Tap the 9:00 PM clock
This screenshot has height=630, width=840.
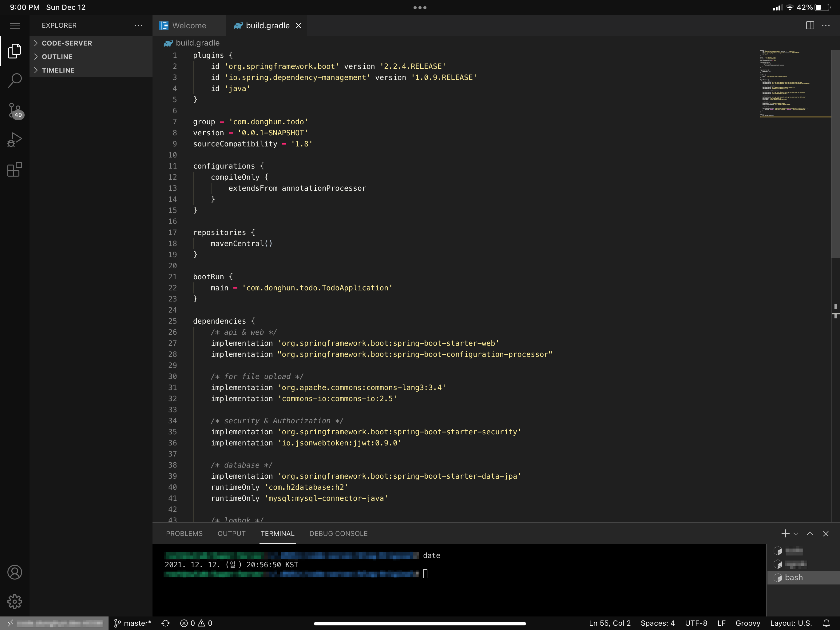(25, 8)
